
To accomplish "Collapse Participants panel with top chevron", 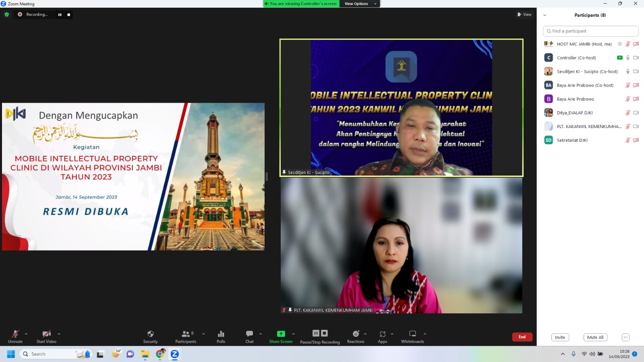I will pyautogui.click(x=545, y=15).
